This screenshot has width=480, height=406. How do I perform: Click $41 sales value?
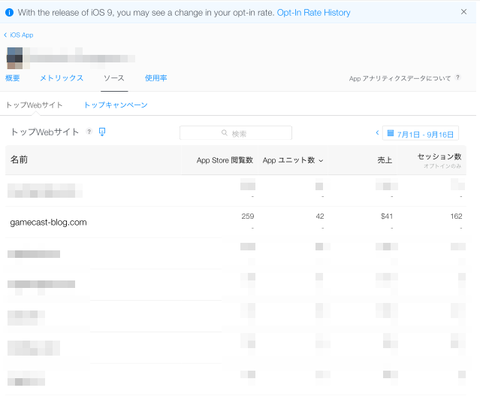[x=387, y=216]
